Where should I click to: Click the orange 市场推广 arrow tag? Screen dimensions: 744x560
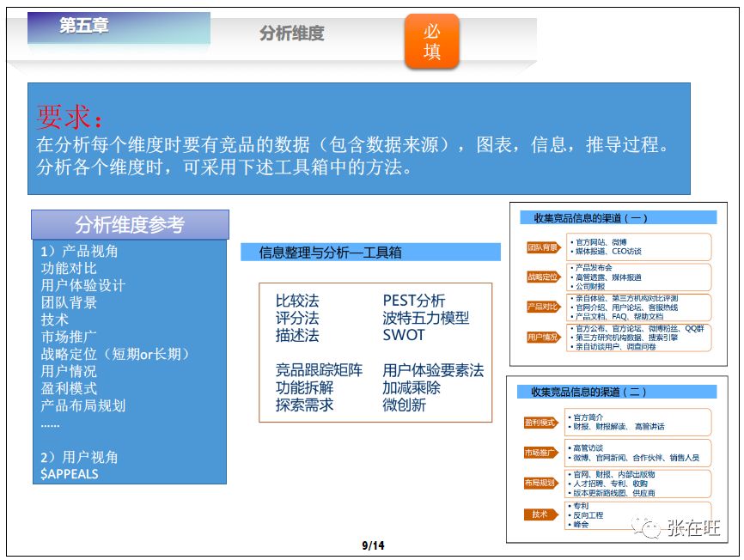coord(541,453)
